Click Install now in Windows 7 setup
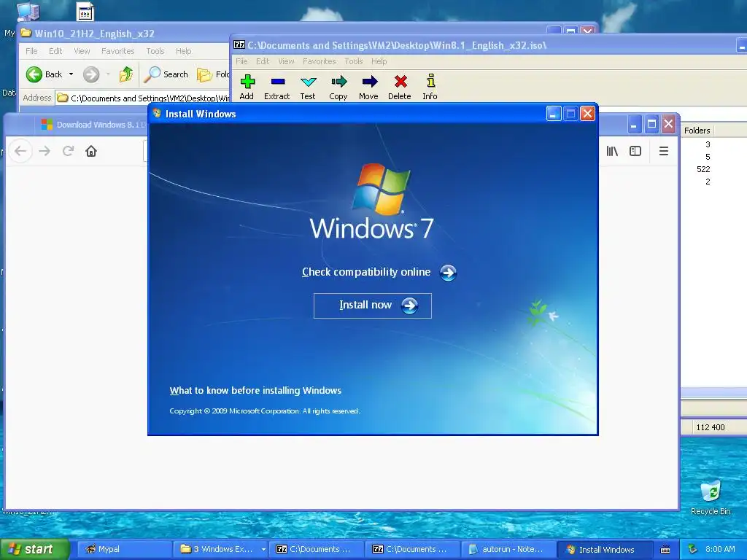 pyautogui.click(x=372, y=306)
